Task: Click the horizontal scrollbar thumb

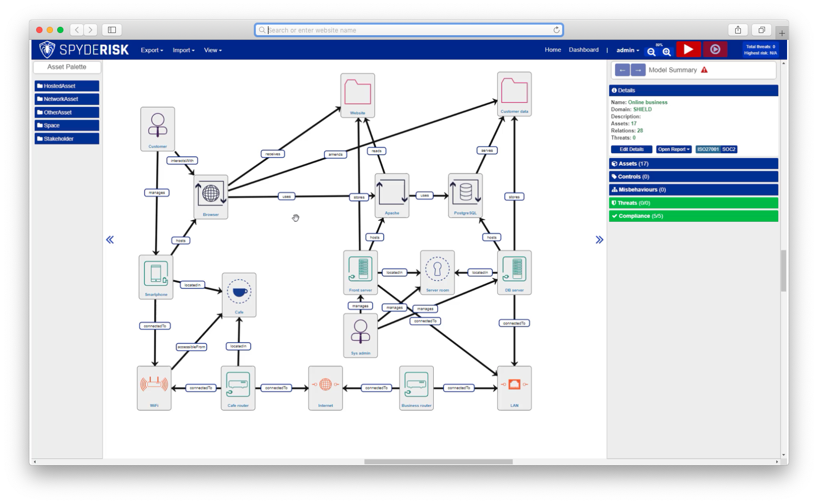Action: (438, 462)
